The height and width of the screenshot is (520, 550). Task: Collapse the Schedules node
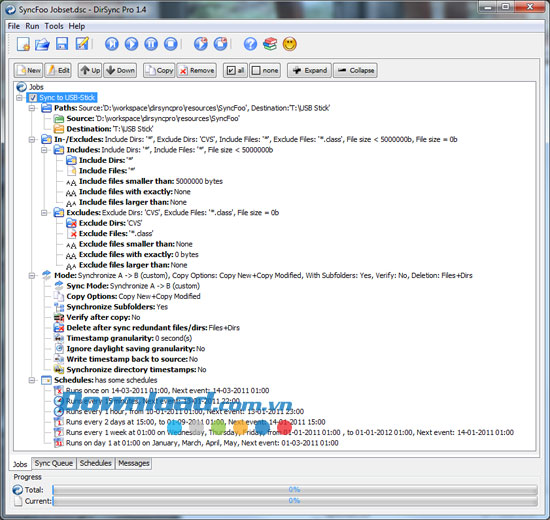(x=32, y=380)
